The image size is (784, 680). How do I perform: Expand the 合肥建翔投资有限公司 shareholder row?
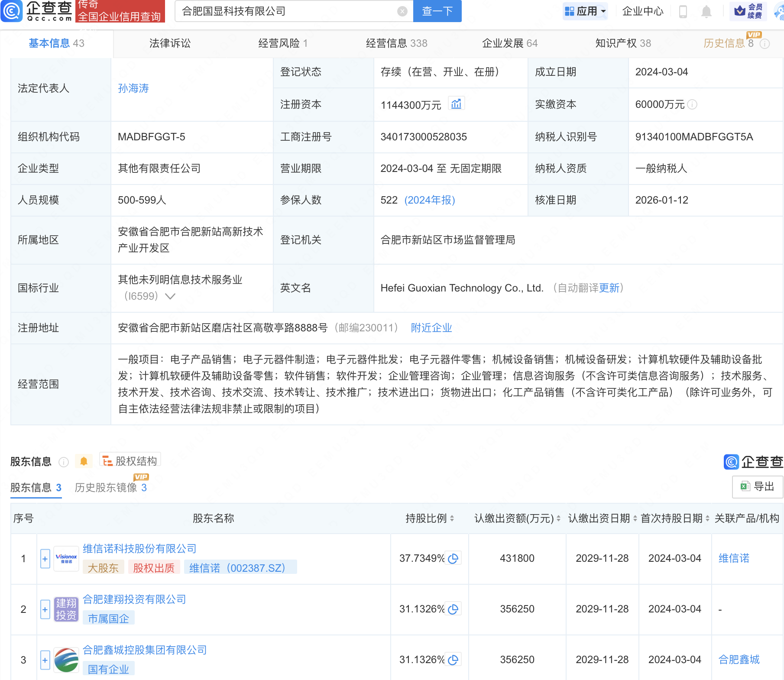coord(45,609)
